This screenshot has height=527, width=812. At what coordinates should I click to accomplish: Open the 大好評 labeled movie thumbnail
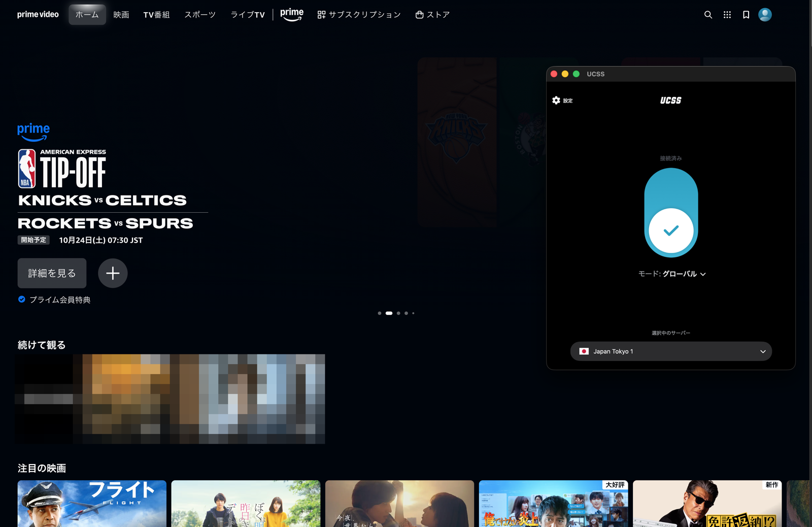[x=553, y=504]
